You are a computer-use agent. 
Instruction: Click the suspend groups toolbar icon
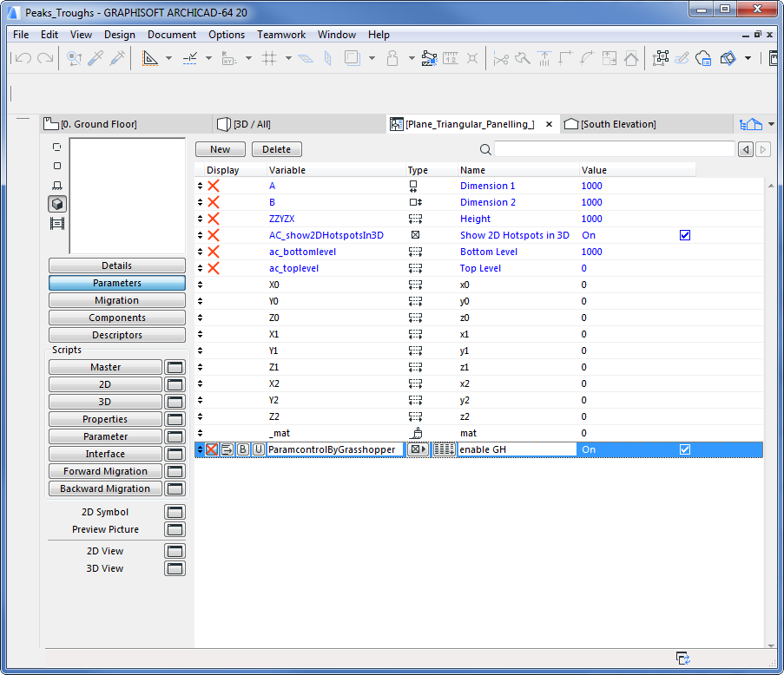tap(661, 58)
